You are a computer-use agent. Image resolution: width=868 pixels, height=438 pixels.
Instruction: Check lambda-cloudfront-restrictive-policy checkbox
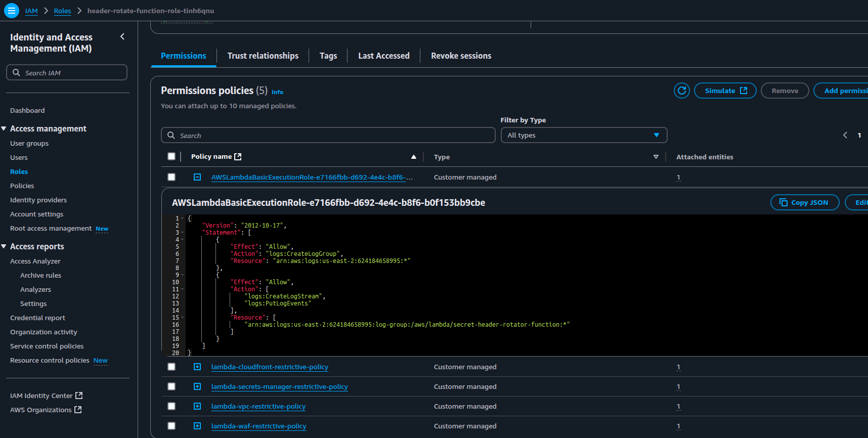(x=171, y=367)
